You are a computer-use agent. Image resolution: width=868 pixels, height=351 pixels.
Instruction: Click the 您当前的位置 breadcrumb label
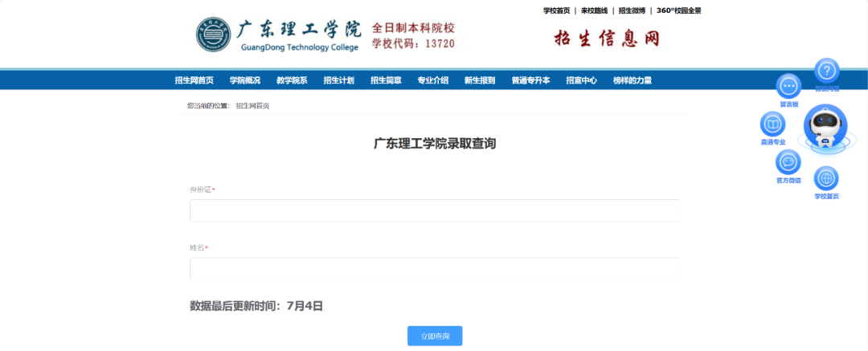(208, 106)
